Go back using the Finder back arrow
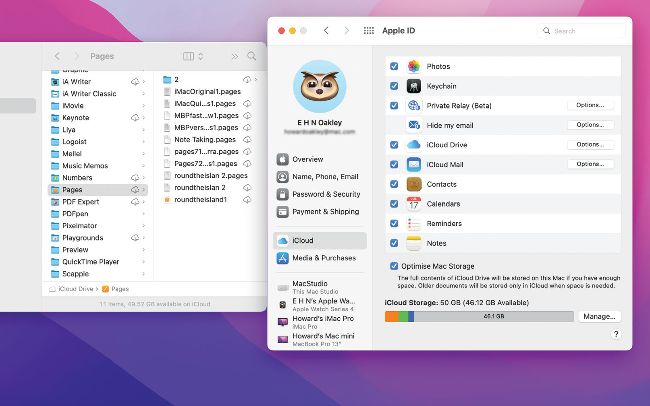 point(58,56)
